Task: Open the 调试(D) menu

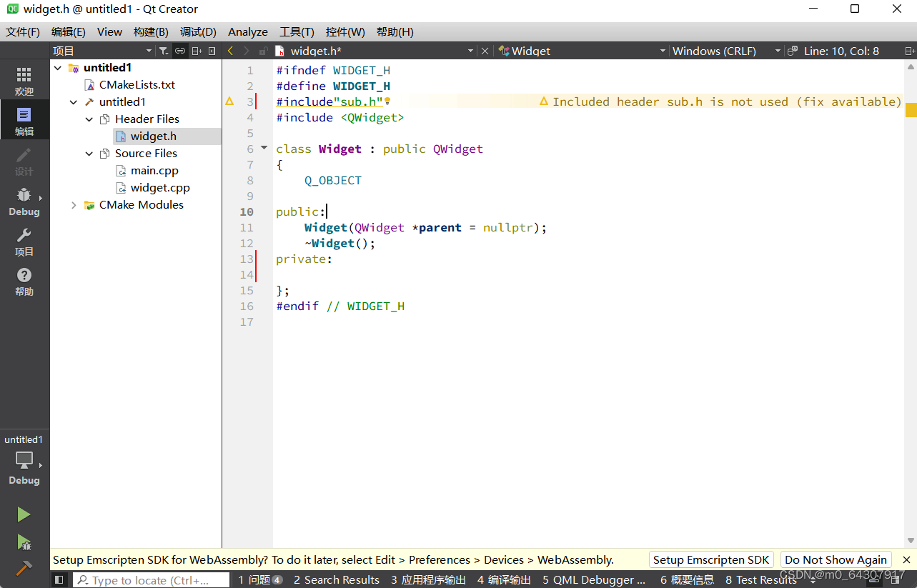Action: click(x=198, y=32)
